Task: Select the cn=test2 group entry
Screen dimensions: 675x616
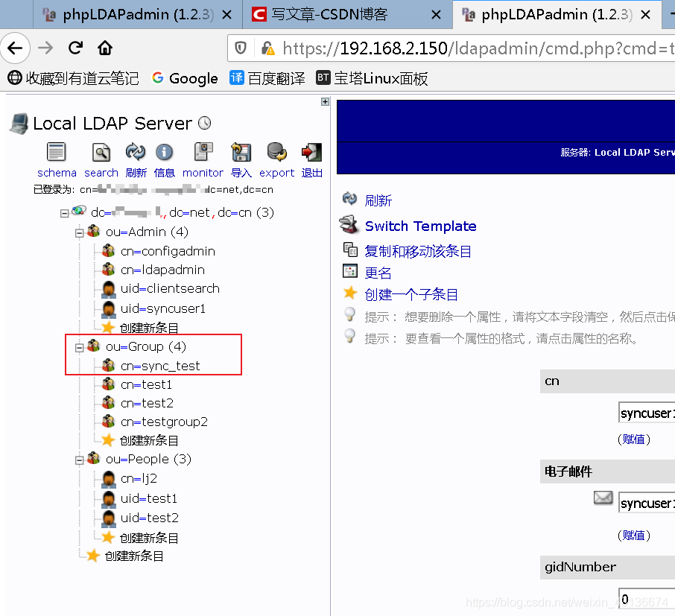Action: coord(148,404)
